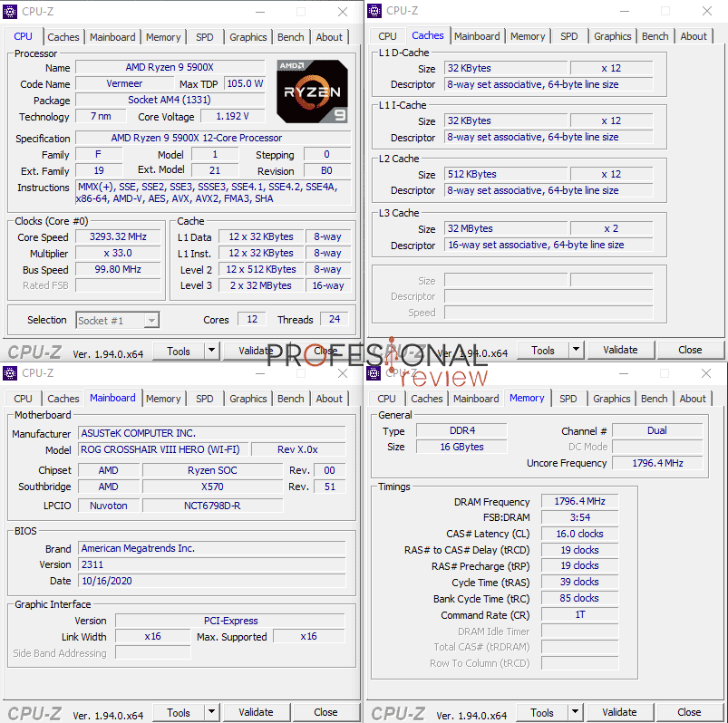Click the FSB:DRAM value '3:54'
The image size is (728, 723).
(580, 517)
